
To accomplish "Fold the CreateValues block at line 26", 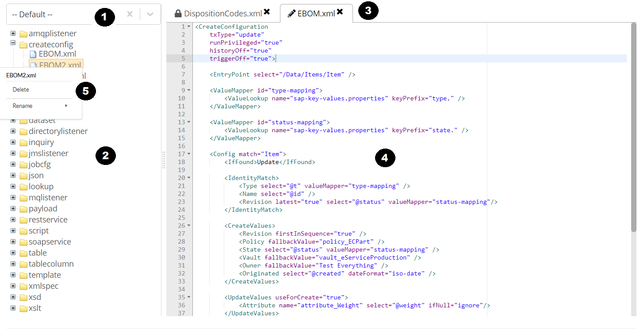I will pyautogui.click(x=189, y=226).
